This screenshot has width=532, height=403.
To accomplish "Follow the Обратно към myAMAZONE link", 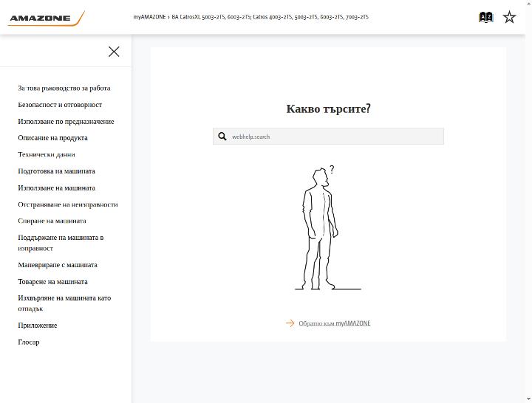I will click(x=335, y=323).
